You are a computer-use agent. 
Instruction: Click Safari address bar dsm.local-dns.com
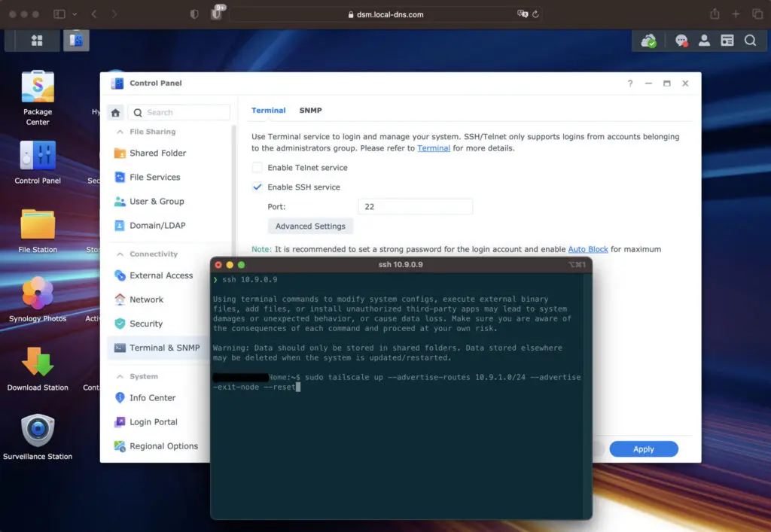click(x=385, y=14)
